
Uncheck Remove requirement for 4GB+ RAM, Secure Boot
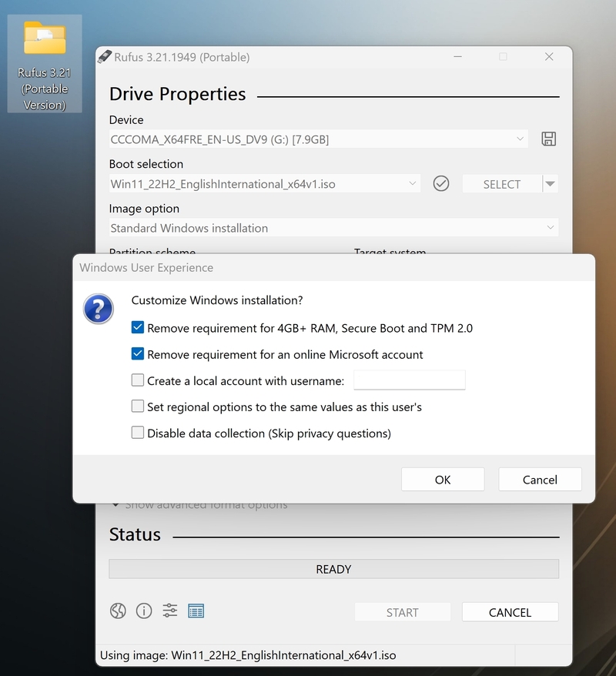(138, 328)
